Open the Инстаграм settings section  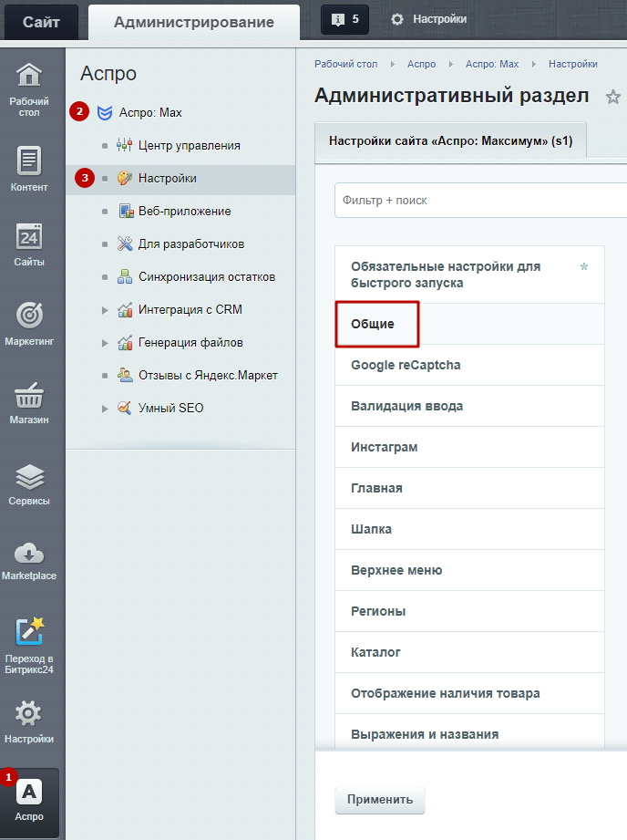point(469,447)
